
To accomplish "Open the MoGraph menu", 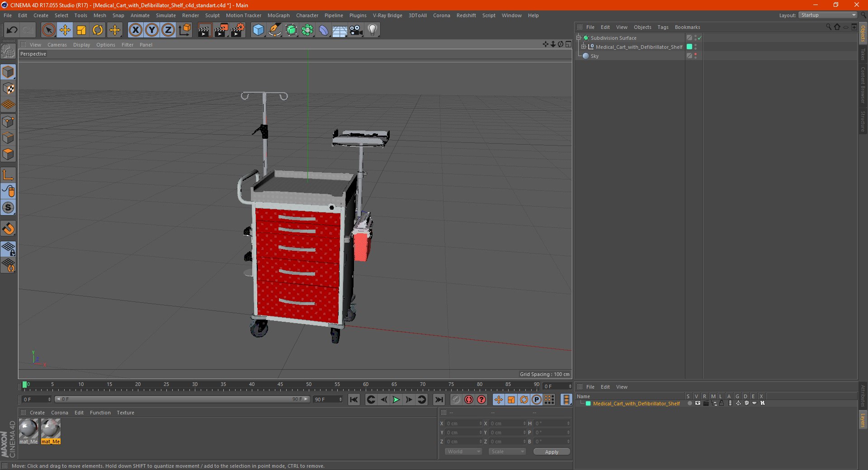I will [x=278, y=15].
